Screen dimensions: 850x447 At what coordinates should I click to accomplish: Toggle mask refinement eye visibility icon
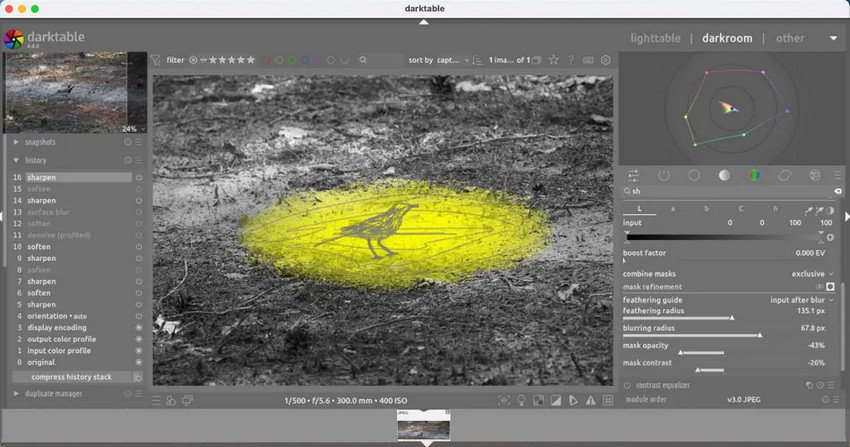coord(819,287)
